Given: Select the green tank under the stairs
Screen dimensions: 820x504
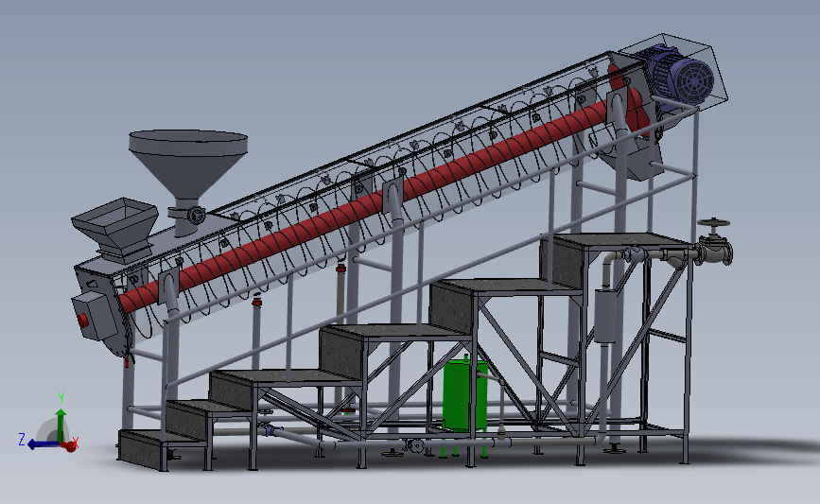Looking at the screenshot, I should click(465, 394).
